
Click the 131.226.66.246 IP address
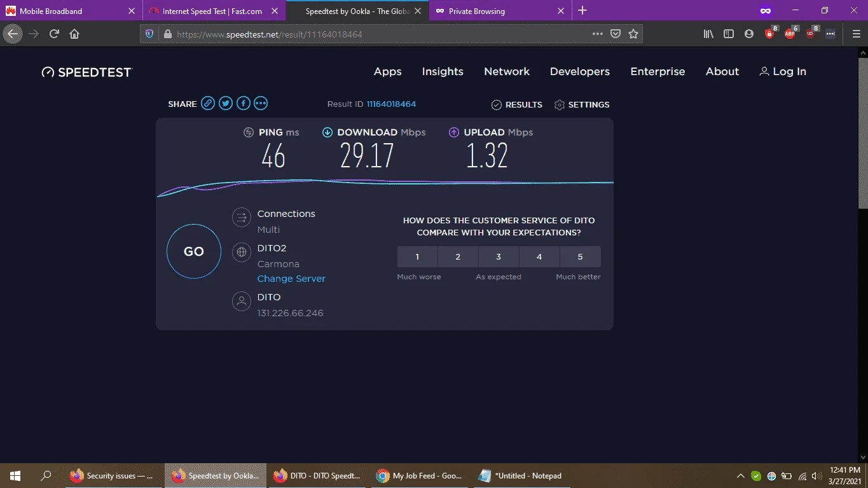pos(290,313)
